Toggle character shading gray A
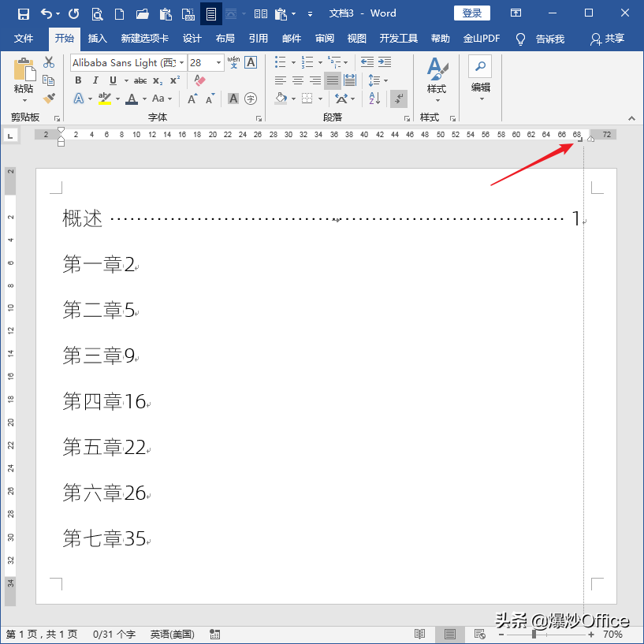 pos(233,99)
